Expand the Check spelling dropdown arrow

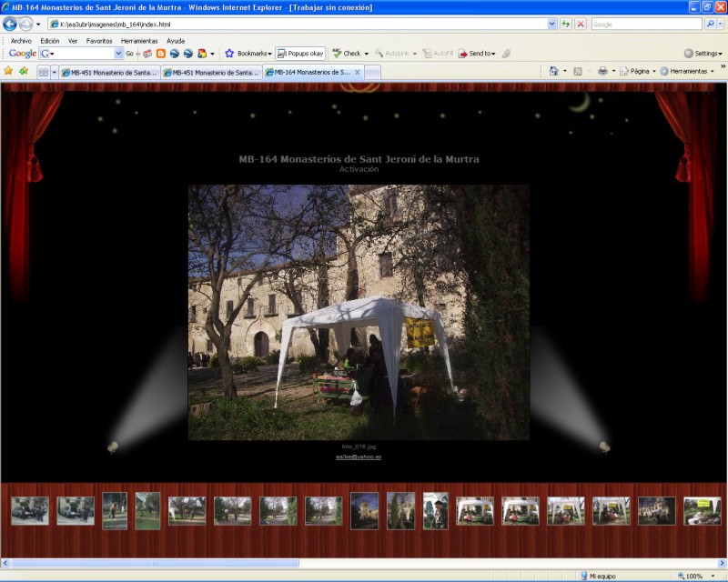[x=367, y=54]
